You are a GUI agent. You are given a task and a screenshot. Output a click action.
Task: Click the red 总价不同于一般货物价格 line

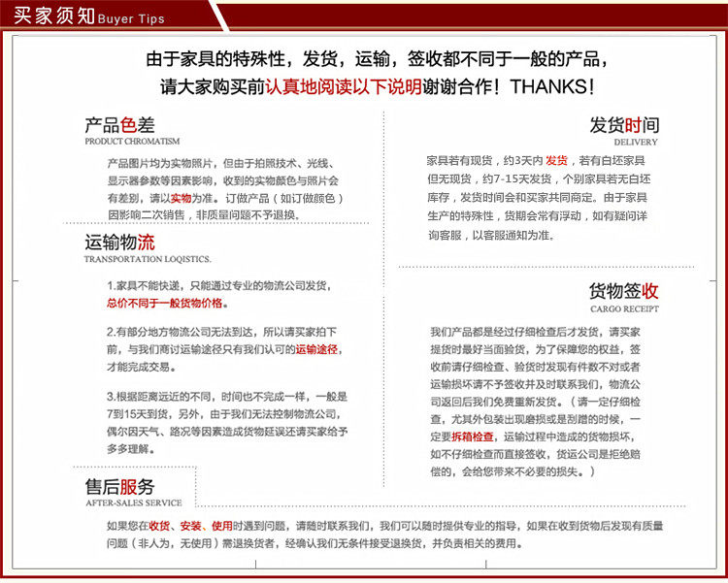point(165,303)
